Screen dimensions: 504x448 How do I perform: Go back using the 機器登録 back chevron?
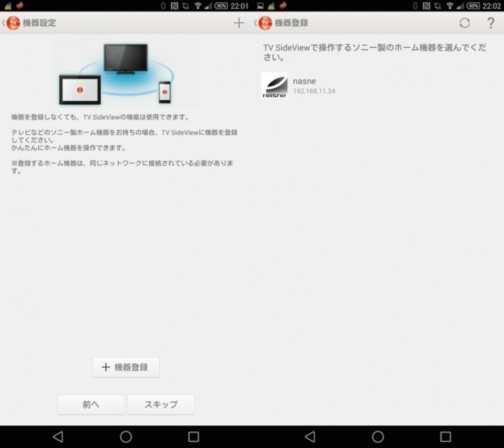(257, 23)
